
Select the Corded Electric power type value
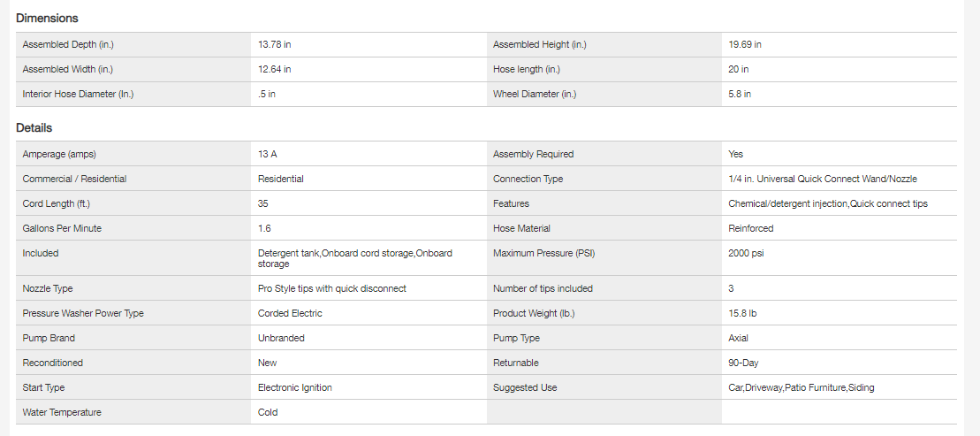click(x=290, y=313)
